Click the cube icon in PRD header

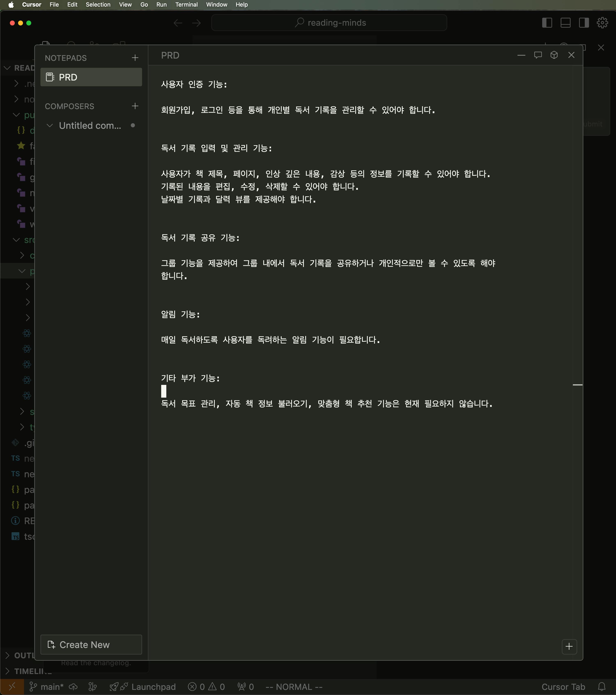pyautogui.click(x=554, y=55)
